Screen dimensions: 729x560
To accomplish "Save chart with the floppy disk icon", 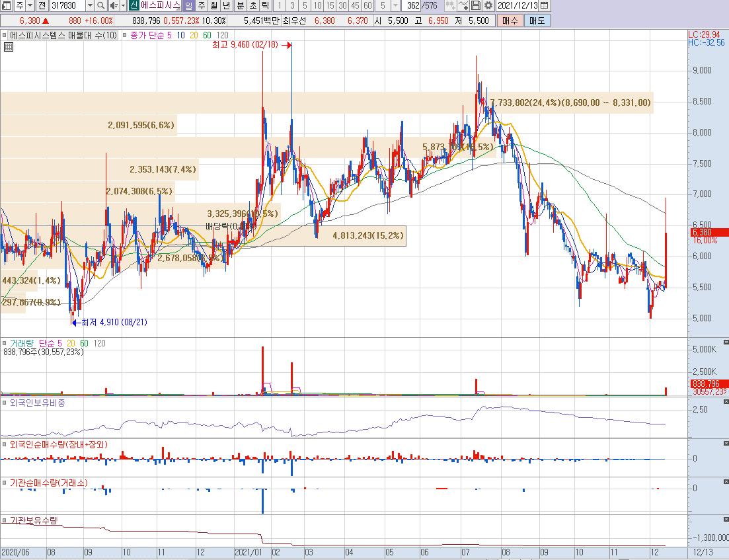I will click(476, 5).
